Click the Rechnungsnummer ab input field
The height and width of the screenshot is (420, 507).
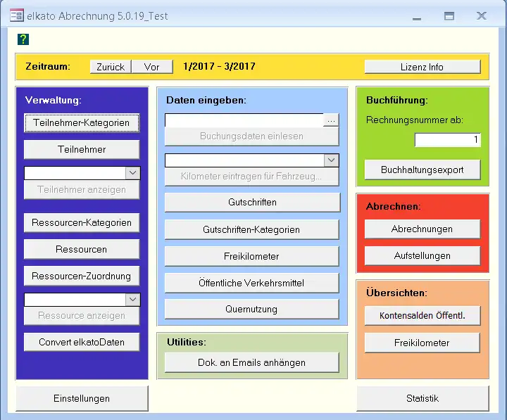pos(448,140)
